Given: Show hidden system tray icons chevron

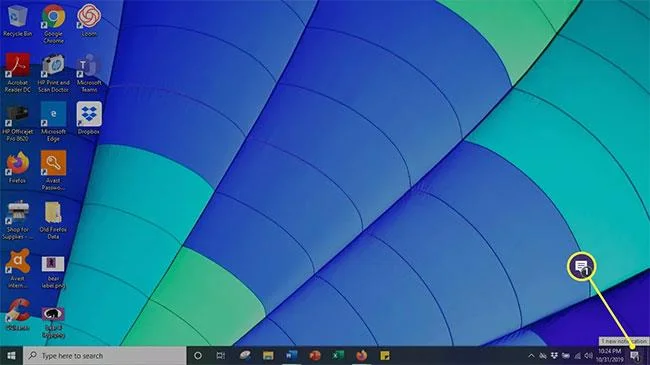Looking at the screenshot, I should 531,356.
